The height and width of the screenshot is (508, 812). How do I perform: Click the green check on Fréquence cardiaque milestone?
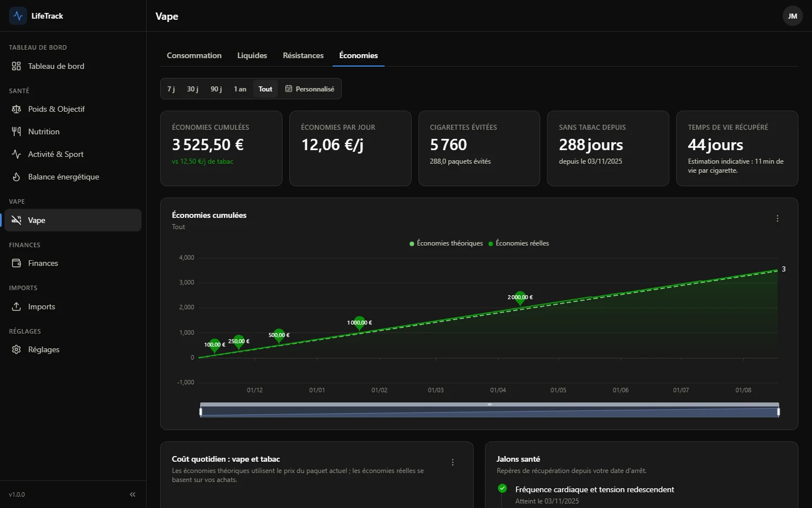click(x=502, y=488)
